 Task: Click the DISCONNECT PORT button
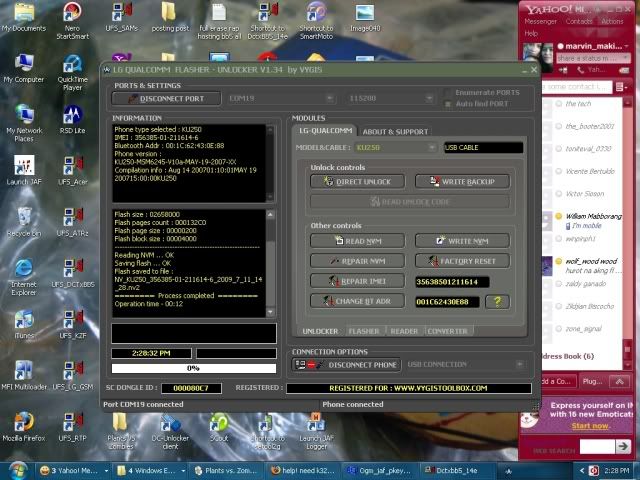166,99
